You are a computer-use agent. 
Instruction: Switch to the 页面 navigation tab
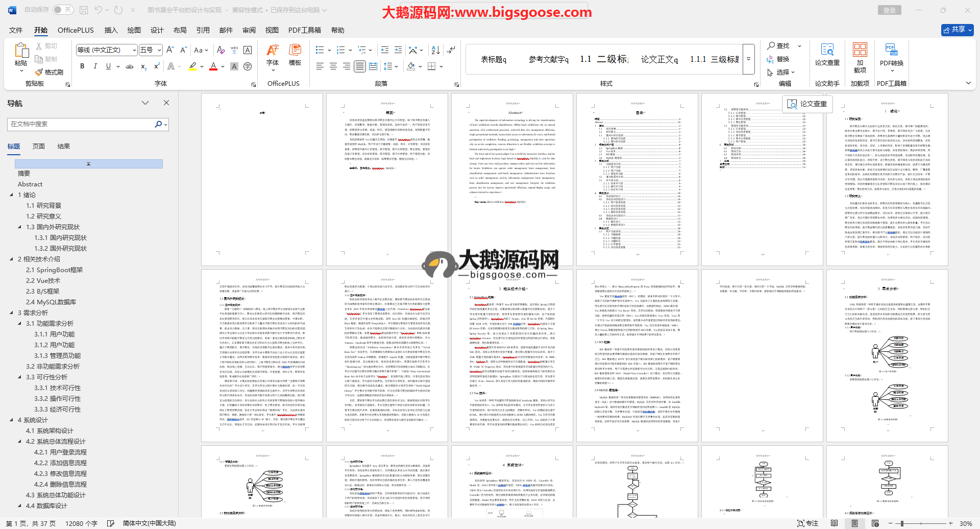[x=39, y=146]
